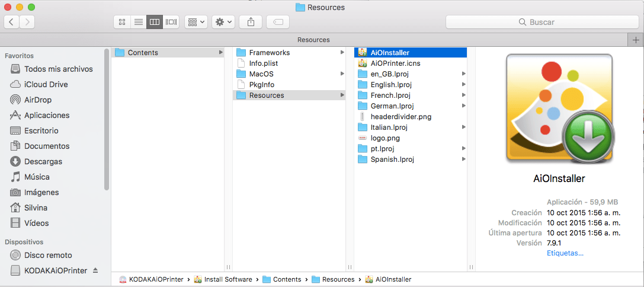The image size is (644, 287).
Task: Select the Italian.lproj folder
Action: point(411,127)
